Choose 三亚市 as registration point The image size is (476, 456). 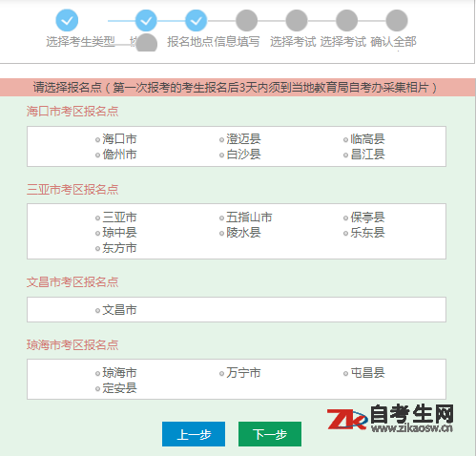pos(98,218)
